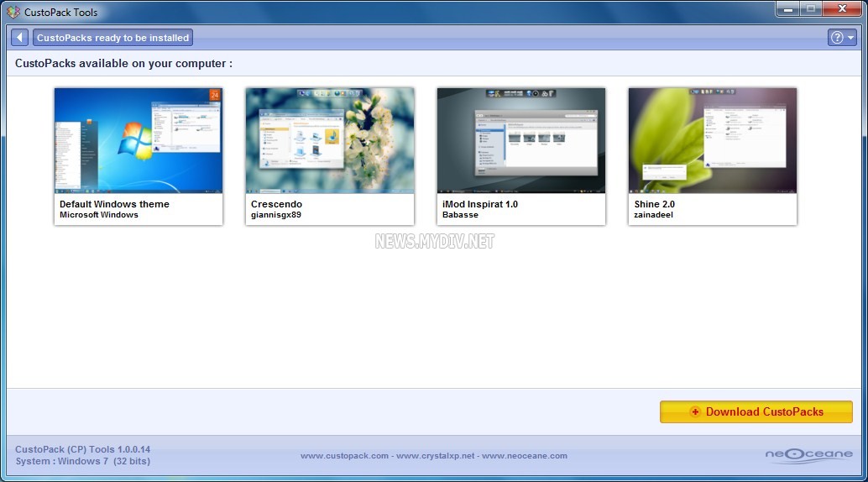This screenshot has width=868, height=482.
Task: Select the Default Windows theme thumbnail
Action: click(x=139, y=140)
